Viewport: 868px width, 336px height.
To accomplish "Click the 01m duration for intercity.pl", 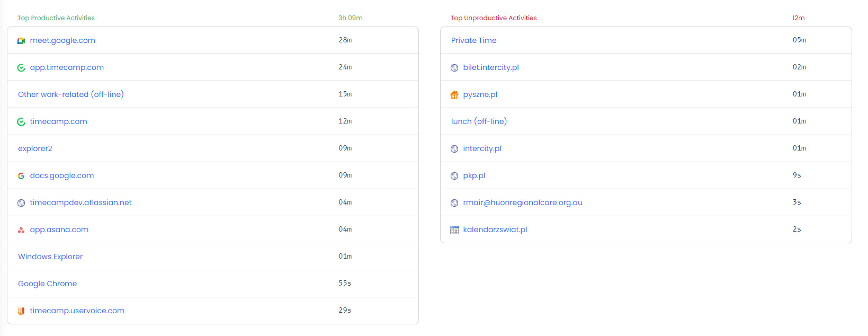I will 799,148.
